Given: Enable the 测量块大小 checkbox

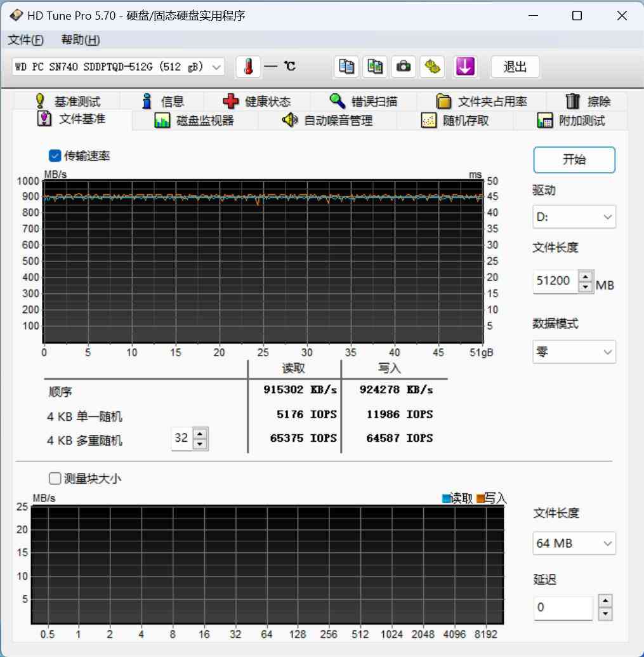Looking at the screenshot, I should (55, 479).
